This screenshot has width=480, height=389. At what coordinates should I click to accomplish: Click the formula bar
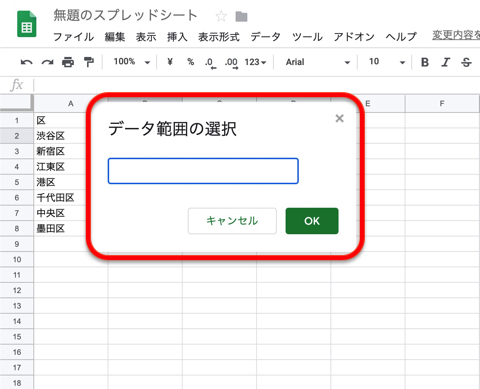click(x=257, y=85)
